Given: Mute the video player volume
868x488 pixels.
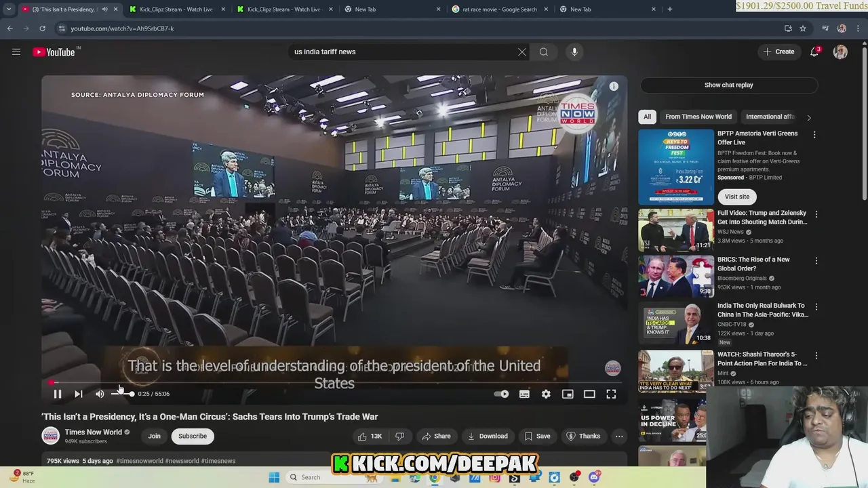Looking at the screenshot, I should click(x=100, y=394).
